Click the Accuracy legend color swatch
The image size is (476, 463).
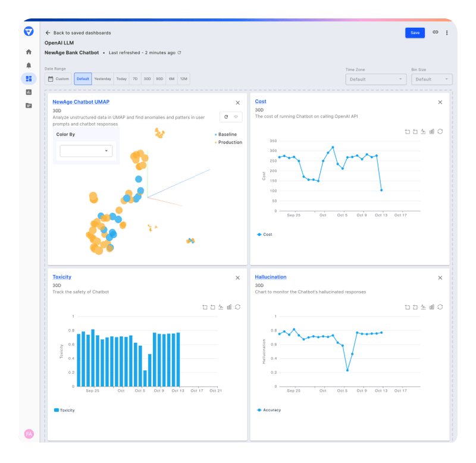(x=258, y=410)
